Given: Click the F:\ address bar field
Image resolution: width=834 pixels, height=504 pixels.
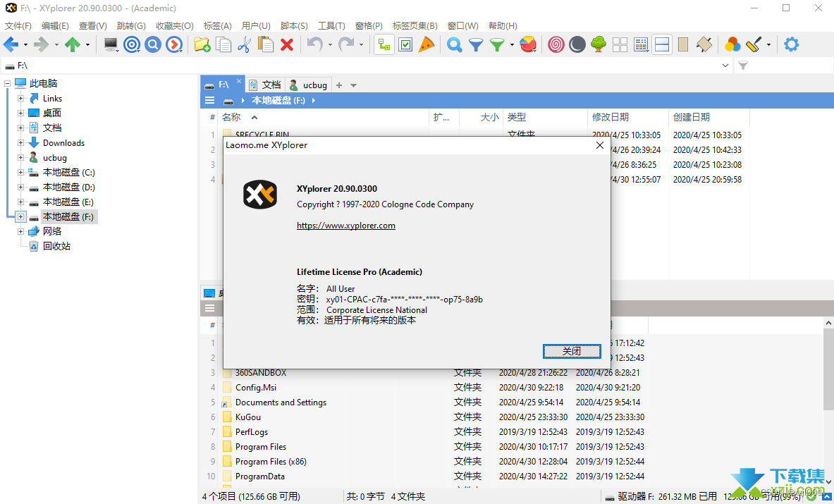Looking at the screenshot, I should pyautogui.click(x=366, y=66).
